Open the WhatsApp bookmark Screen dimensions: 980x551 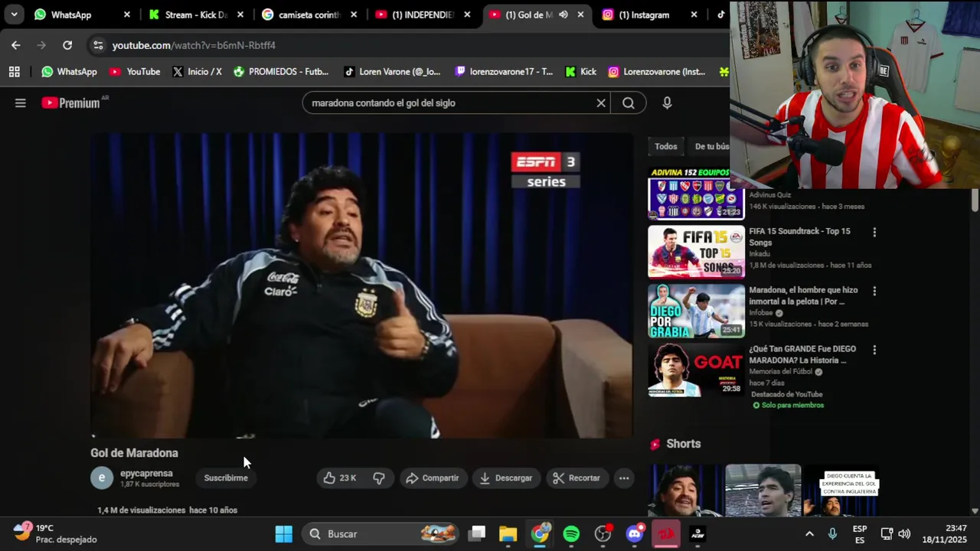pos(69,71)
